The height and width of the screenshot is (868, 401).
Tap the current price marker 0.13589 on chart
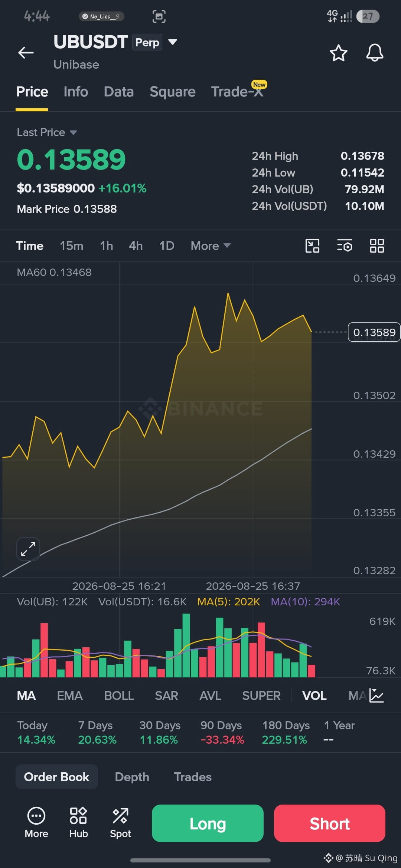click(374, 332)
